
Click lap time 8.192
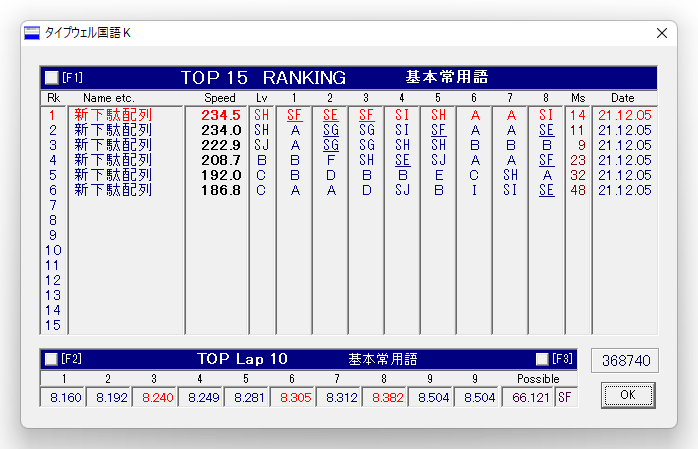coord(111,397)
